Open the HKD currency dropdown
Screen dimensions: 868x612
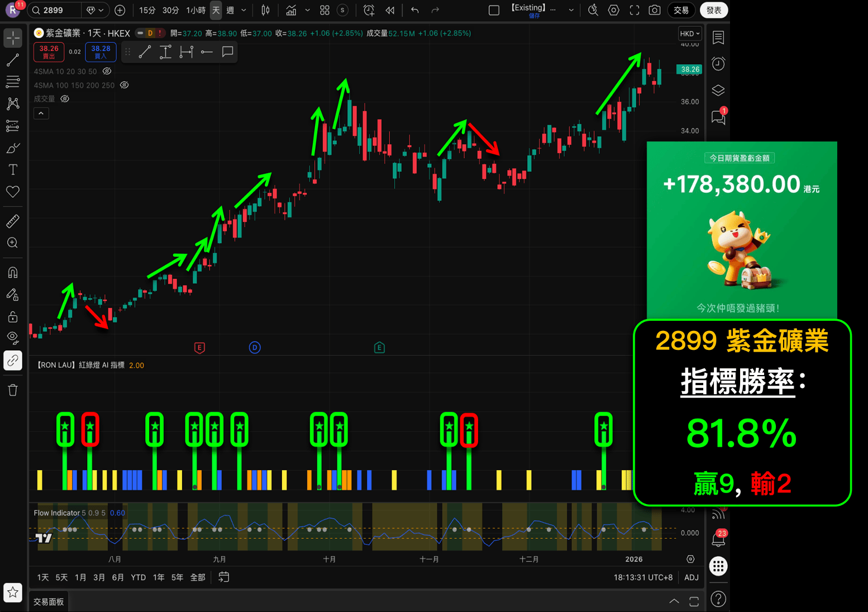[x=690, y=34]
